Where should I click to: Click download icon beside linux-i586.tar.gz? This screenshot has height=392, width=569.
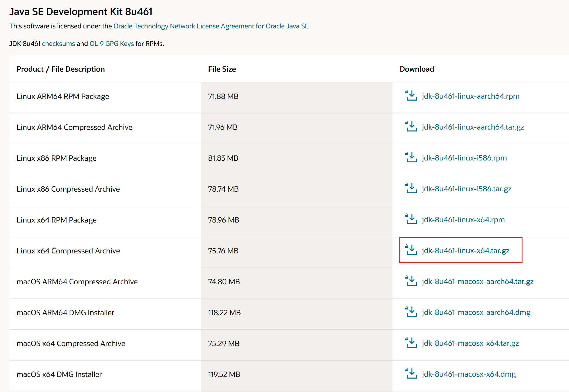[x=411, y=189]
